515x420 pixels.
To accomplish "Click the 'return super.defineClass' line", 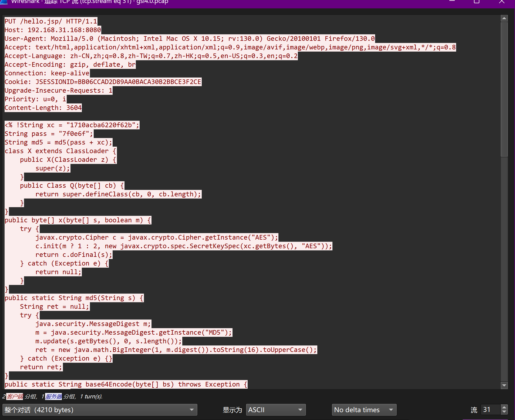I will coord(118,194).
